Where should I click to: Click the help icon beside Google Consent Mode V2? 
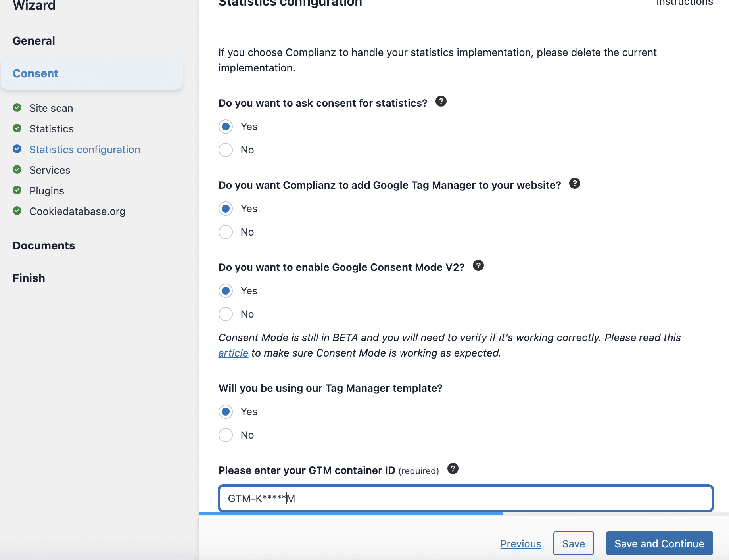(x=478, y=265)
